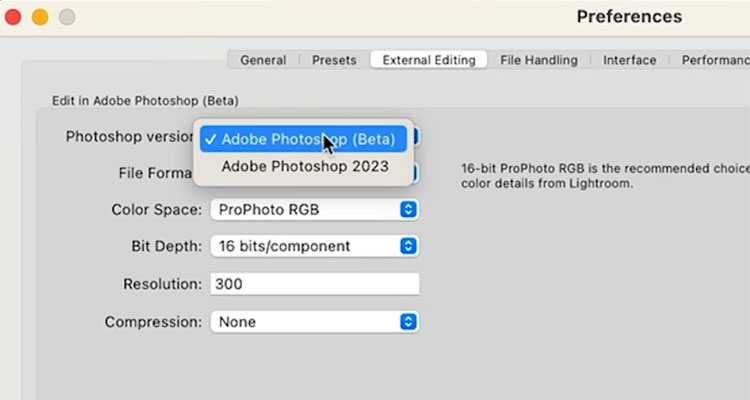Open the Interface preferences tab
Viewport: 750px width, 400px height.
(629, 60)
